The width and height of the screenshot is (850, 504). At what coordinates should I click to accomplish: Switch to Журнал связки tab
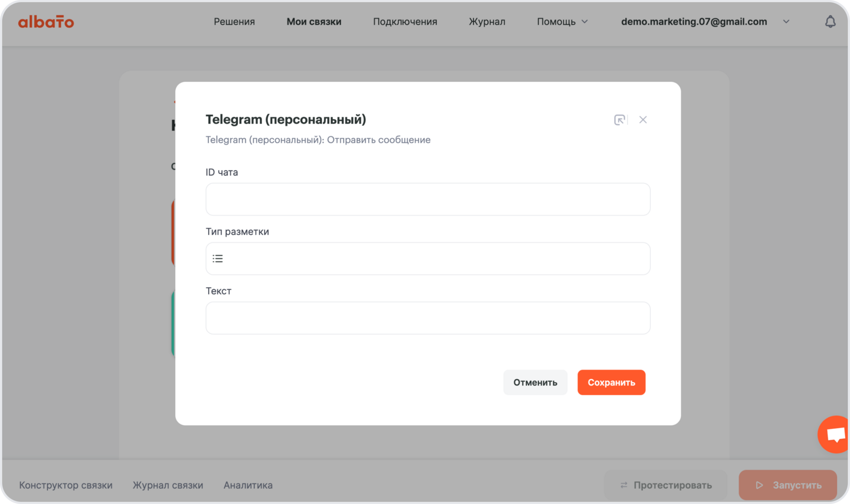[x=168, y=485]
